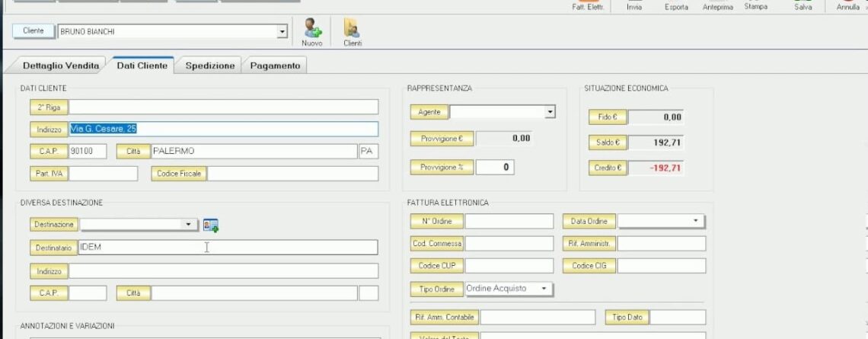The width and height of the screenshot is (868, 339).
Task: Switch to the Dettaglio Vendita tab
Action: [61, 66]
